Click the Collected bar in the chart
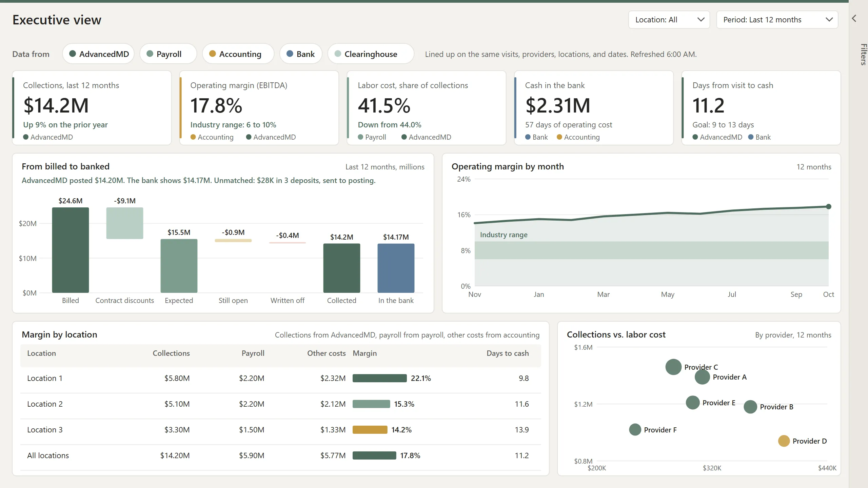 pyautogui.click(x=342, y=268)
